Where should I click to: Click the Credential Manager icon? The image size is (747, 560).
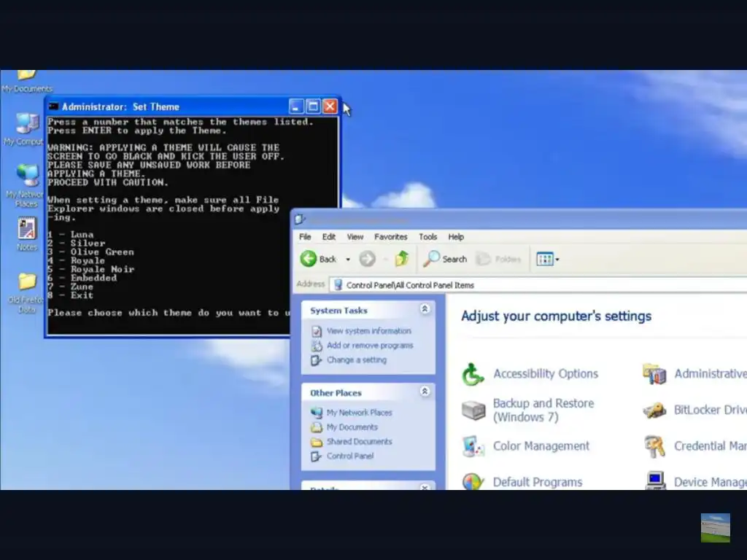(654, 446)
